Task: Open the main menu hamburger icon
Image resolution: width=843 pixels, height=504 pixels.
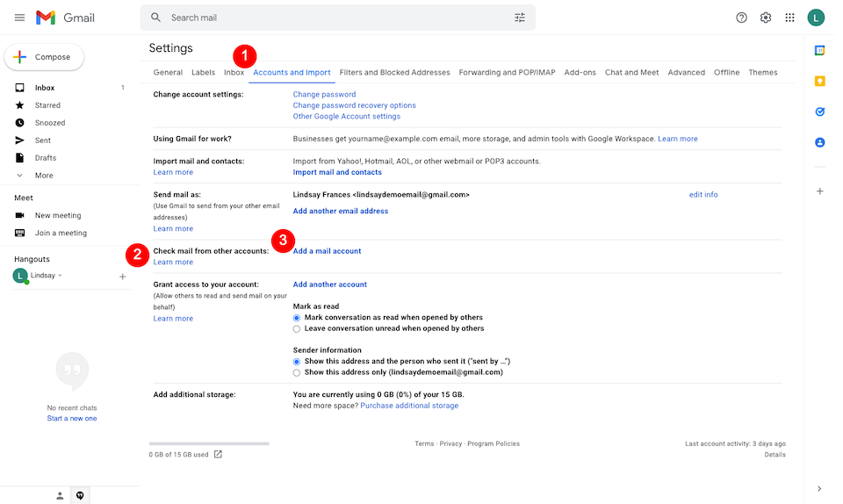Action: 19,18
